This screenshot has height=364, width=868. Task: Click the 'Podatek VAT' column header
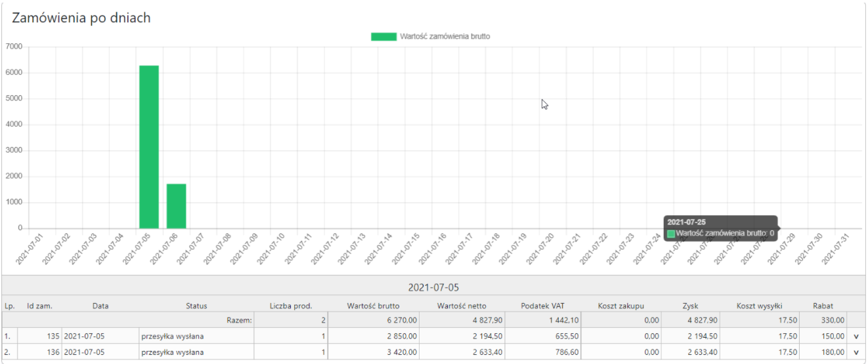point(542,306)
